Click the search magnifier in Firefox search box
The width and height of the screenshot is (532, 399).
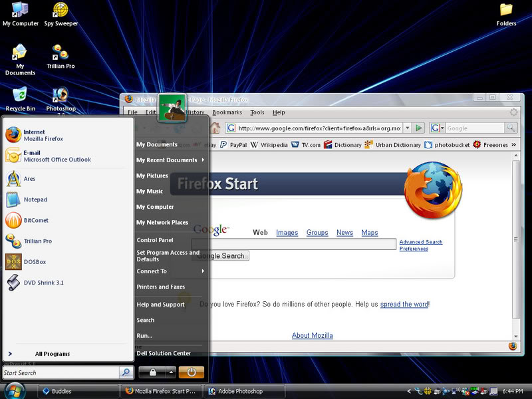pos(510,128)
